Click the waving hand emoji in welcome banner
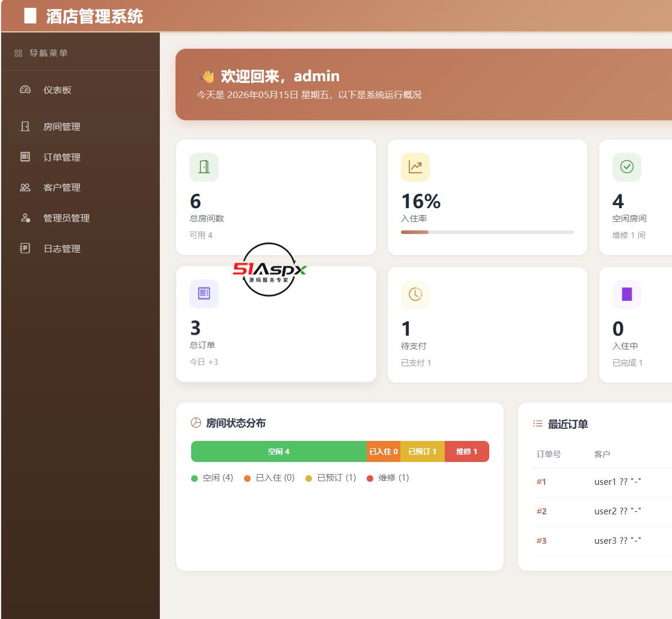 point(207,76)
